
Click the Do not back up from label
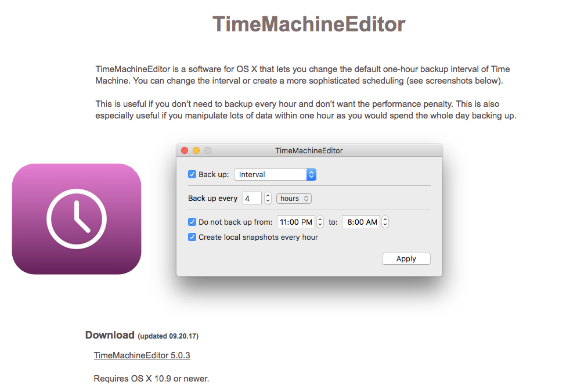coord(236,222)
